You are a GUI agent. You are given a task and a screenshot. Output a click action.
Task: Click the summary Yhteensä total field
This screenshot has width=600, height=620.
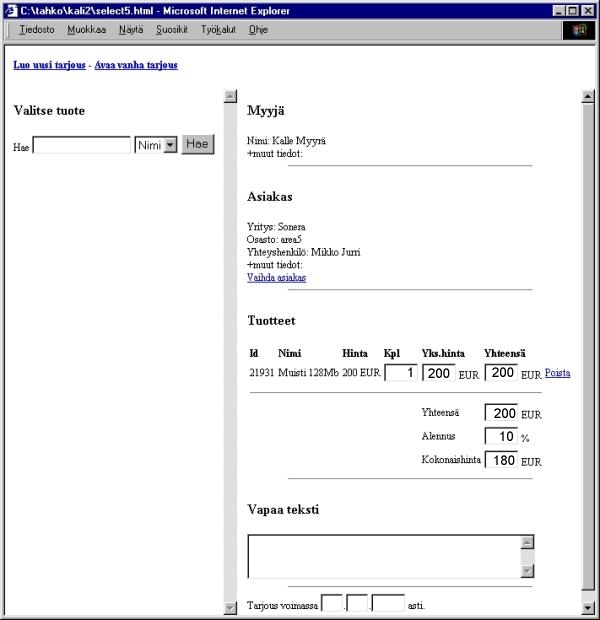(x=501, y=413)
